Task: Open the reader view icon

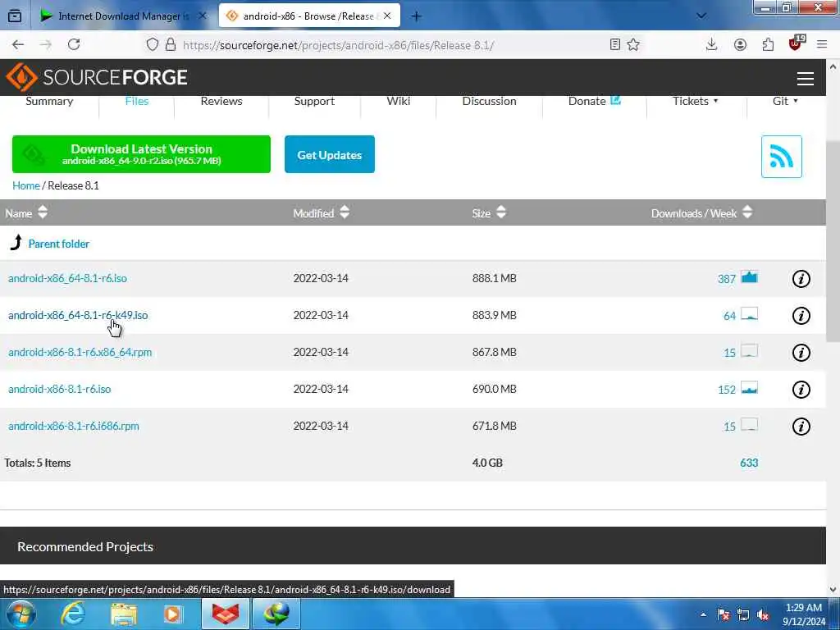Action: (x=615, y=44)
